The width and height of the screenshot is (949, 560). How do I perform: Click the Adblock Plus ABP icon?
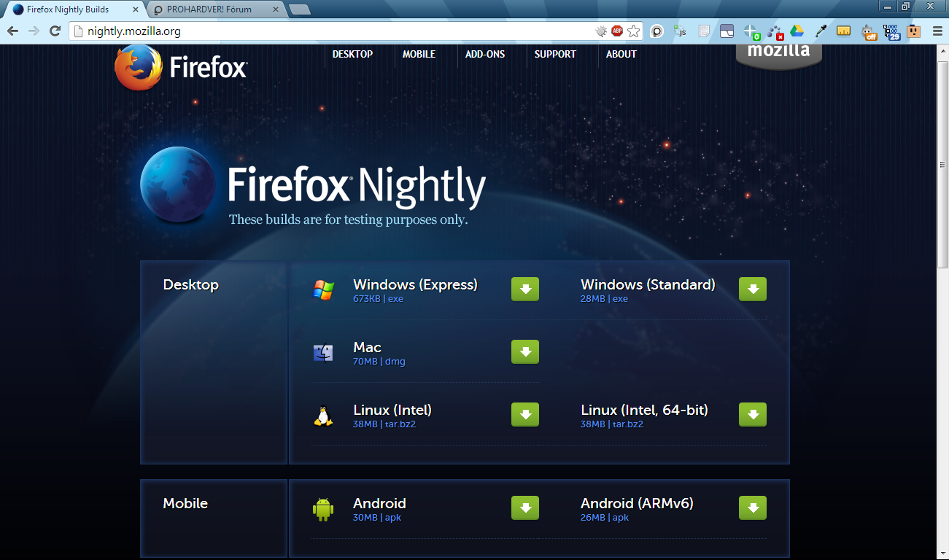617,31
